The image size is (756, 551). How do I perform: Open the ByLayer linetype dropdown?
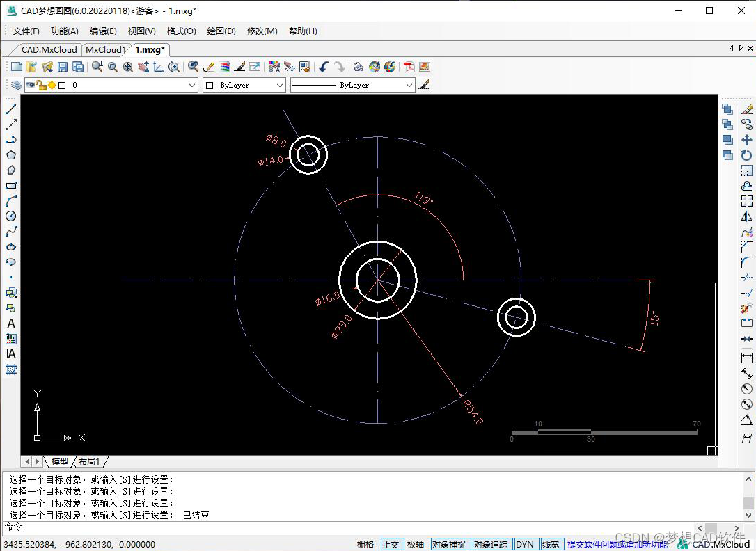coord(409,86)
